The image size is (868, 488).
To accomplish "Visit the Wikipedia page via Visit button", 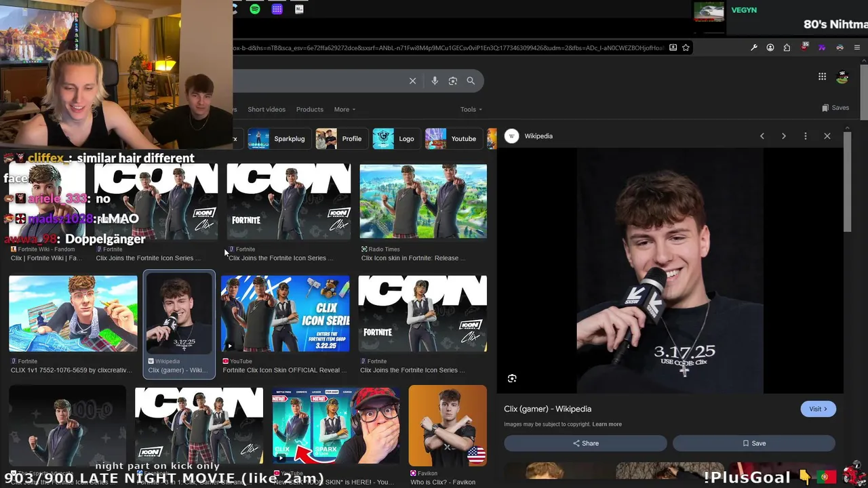I will [x=818, y=409].
